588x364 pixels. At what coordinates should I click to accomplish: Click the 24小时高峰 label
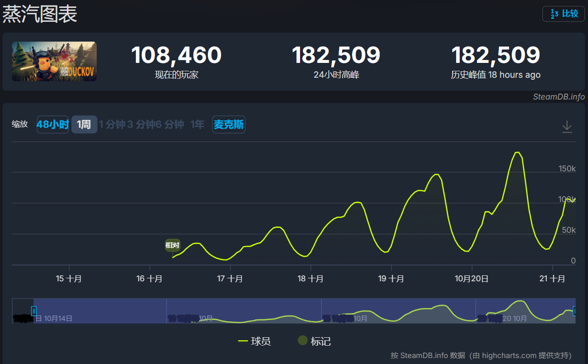coord(336,75)
